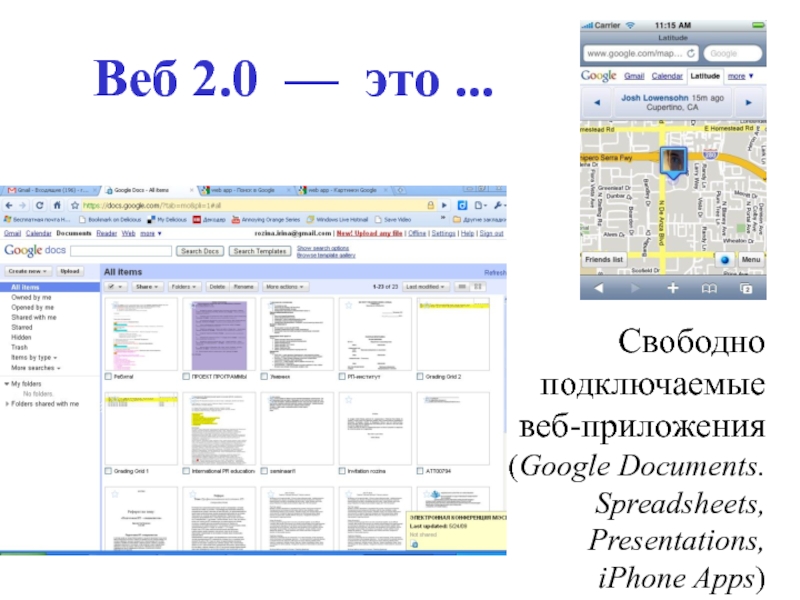Click the Chrome forward arrow
Image resolution: width=800 pixels, height=600 pixels.
pos(22,205)
